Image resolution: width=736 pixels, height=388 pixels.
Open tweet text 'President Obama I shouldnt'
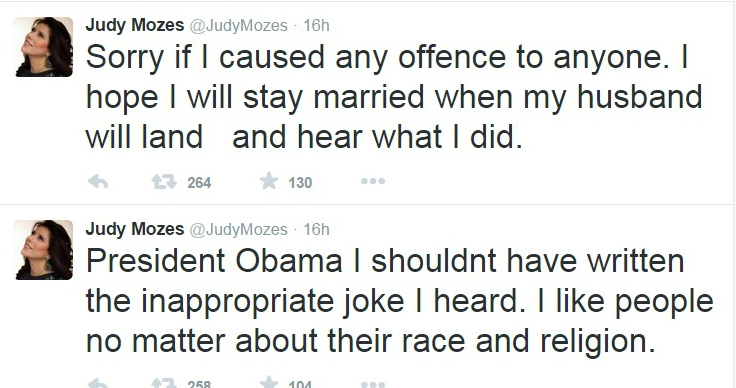pyautogui.click(x=399, y=300)
